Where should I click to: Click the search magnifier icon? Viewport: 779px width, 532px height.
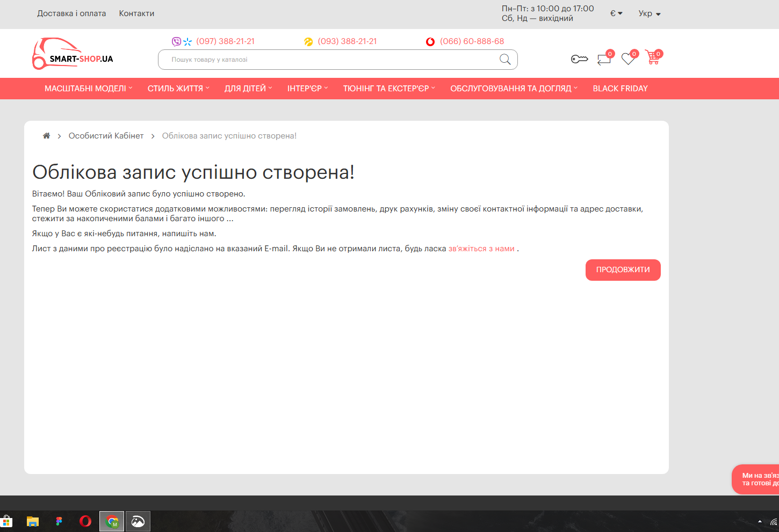tap(505, 60)
